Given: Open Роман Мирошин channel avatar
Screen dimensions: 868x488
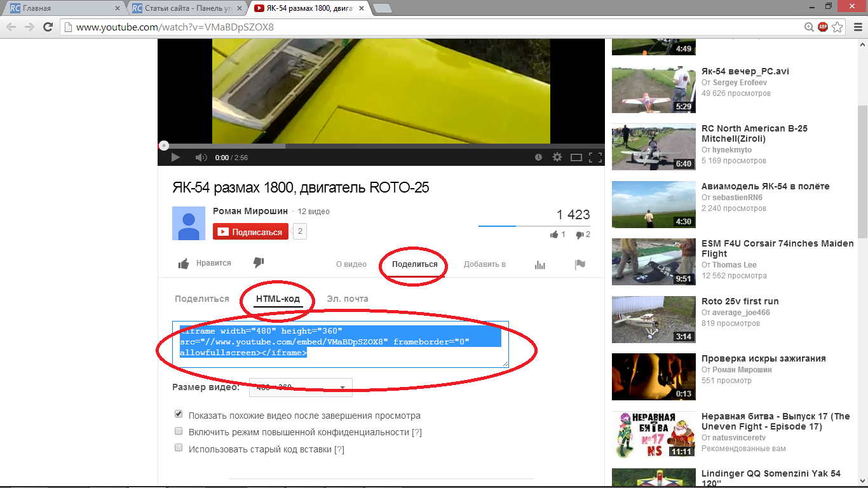Looking at the screenshot, I should [189, 223].
